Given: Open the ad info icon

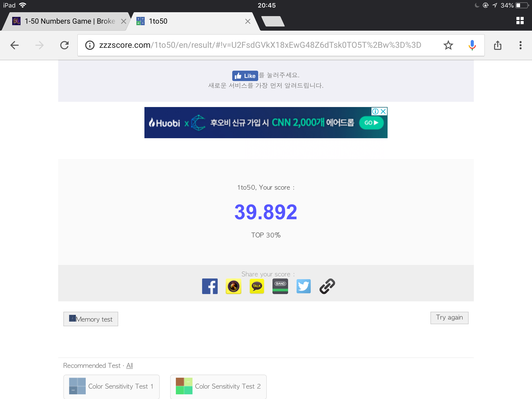Looking at the screenshot, I should tap(375, 111).
